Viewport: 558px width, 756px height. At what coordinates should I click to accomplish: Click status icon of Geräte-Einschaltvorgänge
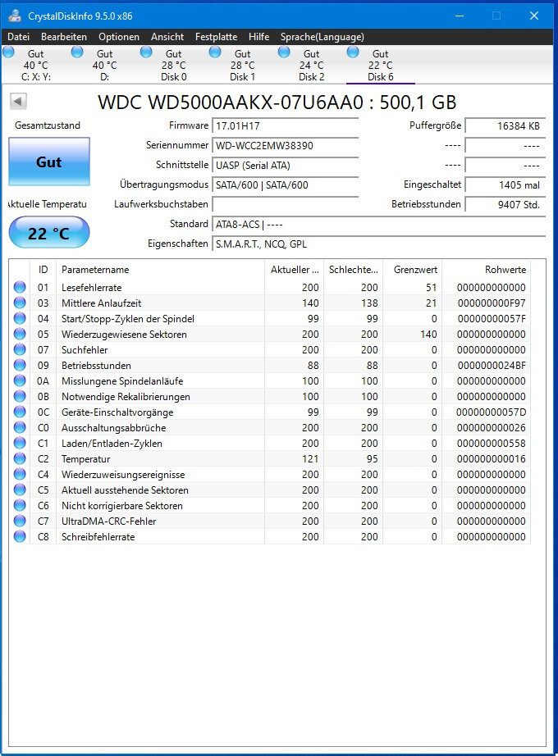pos(20,412)
